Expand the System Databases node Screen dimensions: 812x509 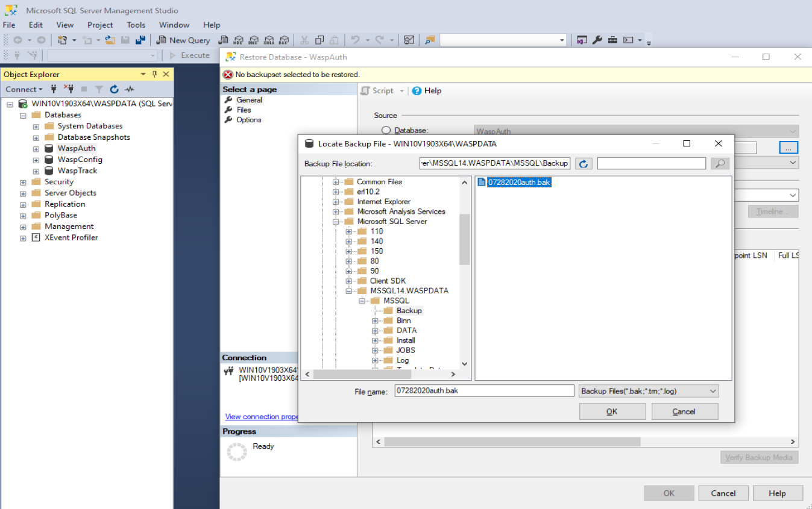[x=36, y=126]
